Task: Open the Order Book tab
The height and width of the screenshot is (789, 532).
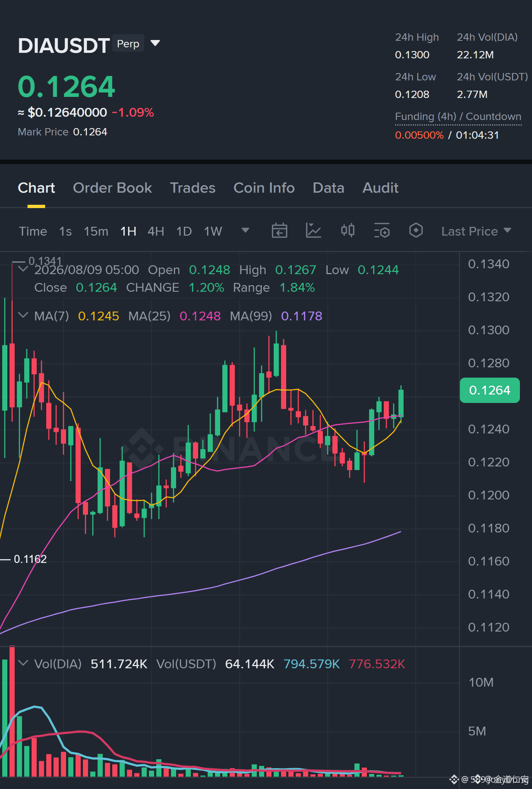Action: (112, 188)
